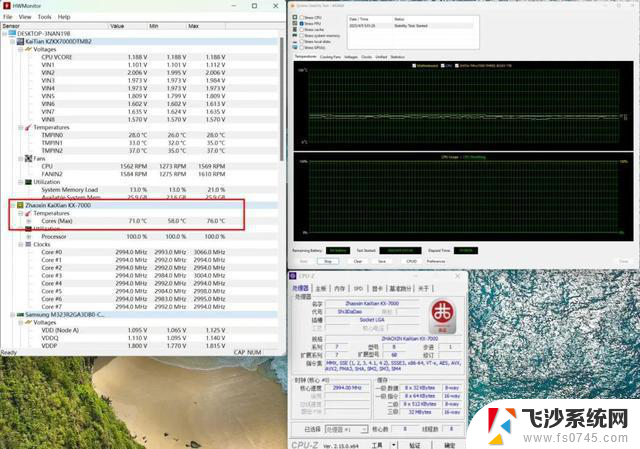The image size is (640, 449).
Task: Click the Stress system memory icon
Action: (295, 36)
